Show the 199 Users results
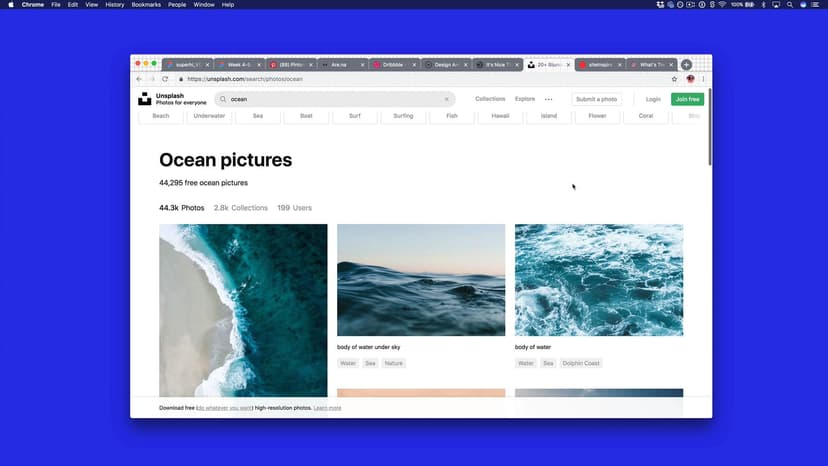 point(294,208)
